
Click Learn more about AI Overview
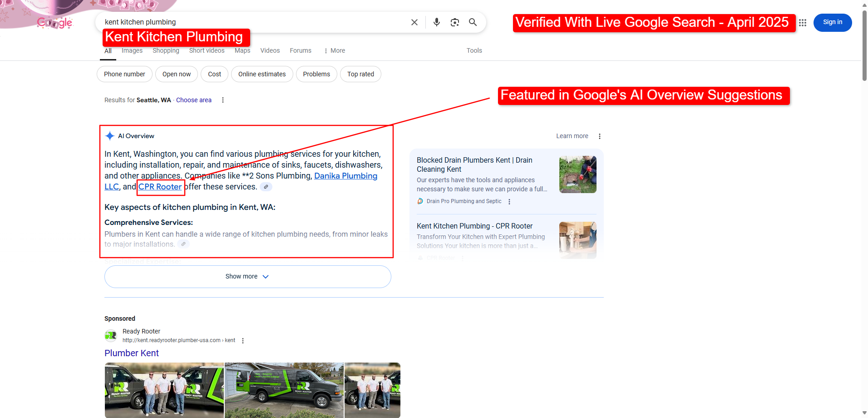572,136
